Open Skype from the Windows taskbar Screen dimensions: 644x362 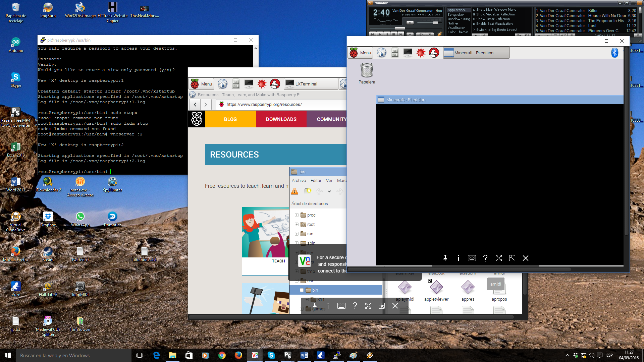click(271, 355)
